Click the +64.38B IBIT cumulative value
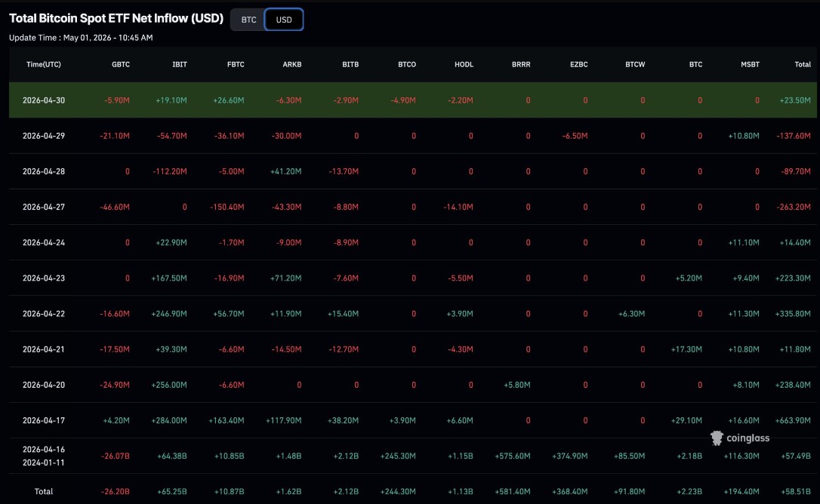Screen dimensions: 820x504 [x=172, y=456]
